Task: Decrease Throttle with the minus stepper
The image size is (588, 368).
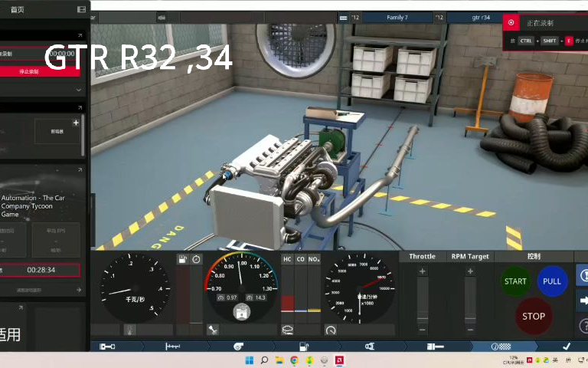Action: [x=423, y=330]
